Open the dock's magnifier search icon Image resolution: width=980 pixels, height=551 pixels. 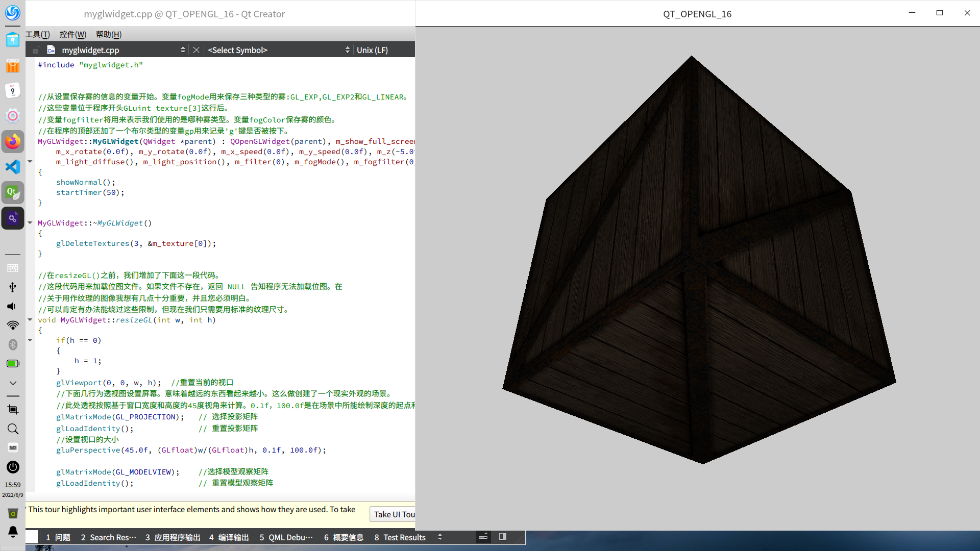click(13, 429)
